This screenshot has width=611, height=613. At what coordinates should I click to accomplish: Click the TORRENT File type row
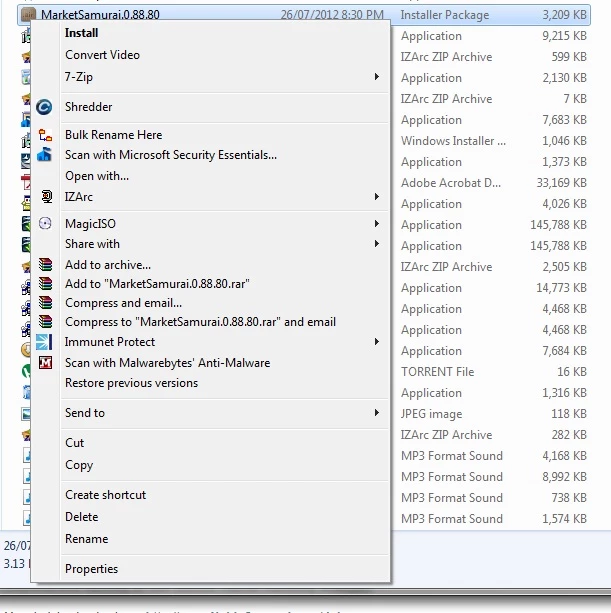tap(494, 372)
